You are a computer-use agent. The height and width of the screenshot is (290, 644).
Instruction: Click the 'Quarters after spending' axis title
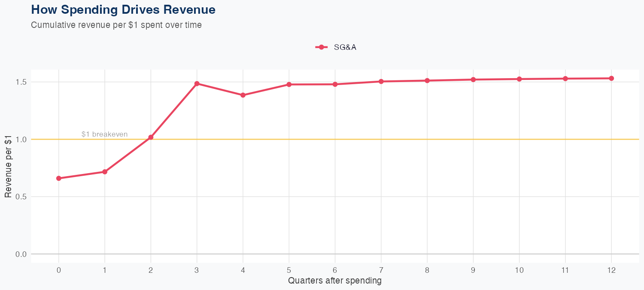tap(335, 281)
